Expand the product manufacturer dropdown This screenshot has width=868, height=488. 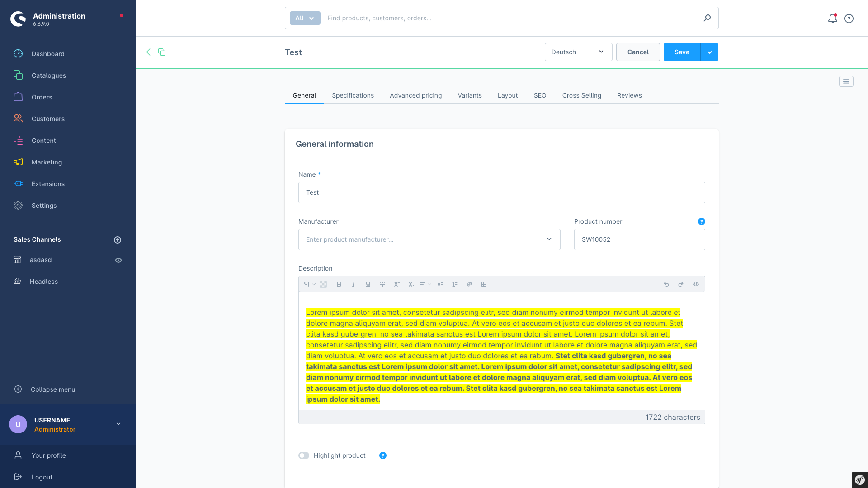click(x=548, y=239)
